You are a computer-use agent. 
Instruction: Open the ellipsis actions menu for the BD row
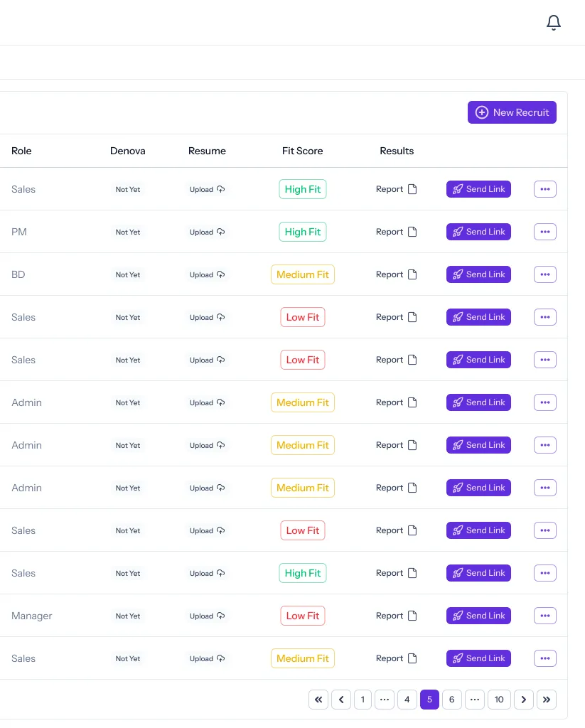point(544,274)
